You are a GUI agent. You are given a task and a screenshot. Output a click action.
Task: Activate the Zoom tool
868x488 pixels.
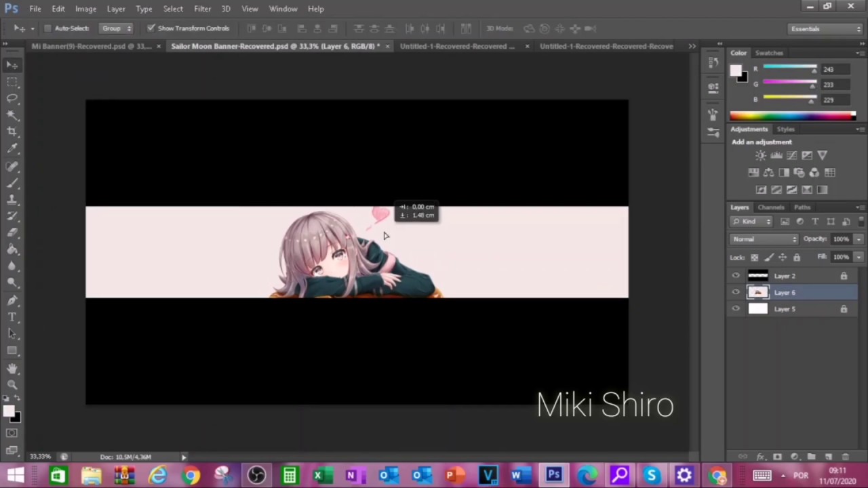tap(12, 384)
